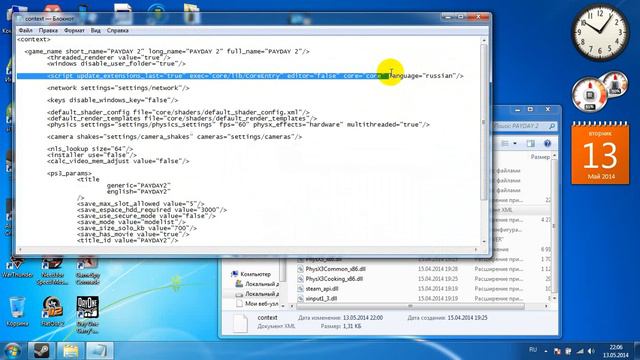This screenshot has width=640, height=360.
Task: Open the Формат menu in Notepad
Action: pos(74,31)
